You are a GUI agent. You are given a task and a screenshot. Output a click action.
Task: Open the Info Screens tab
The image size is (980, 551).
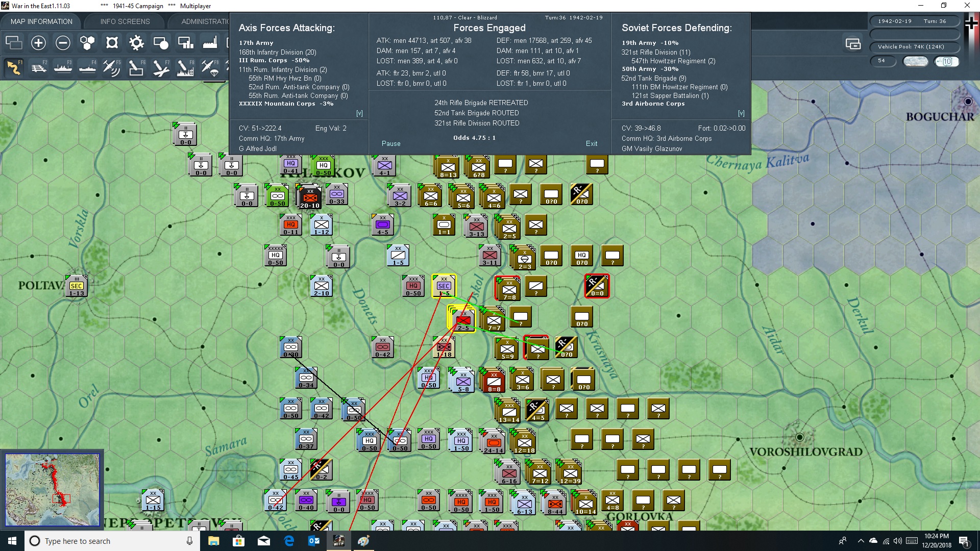(125, 21)
